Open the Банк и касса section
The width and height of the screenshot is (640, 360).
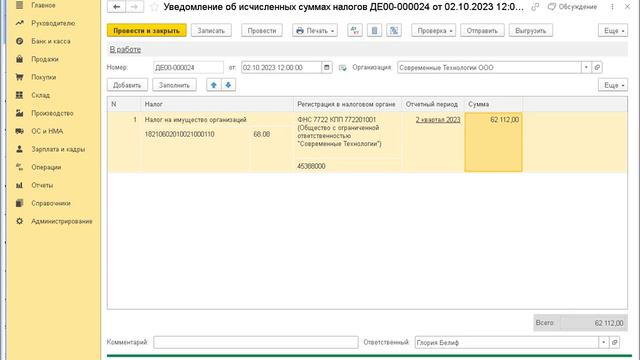pyautogui.click(x=51, y=41)
